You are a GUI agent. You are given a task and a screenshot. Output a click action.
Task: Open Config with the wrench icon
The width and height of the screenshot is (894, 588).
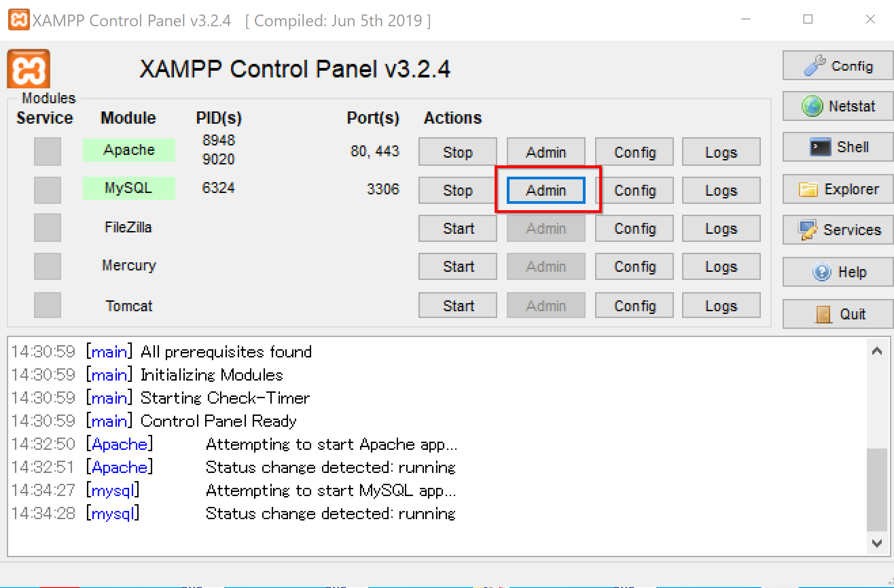click(x=838, y=66)
